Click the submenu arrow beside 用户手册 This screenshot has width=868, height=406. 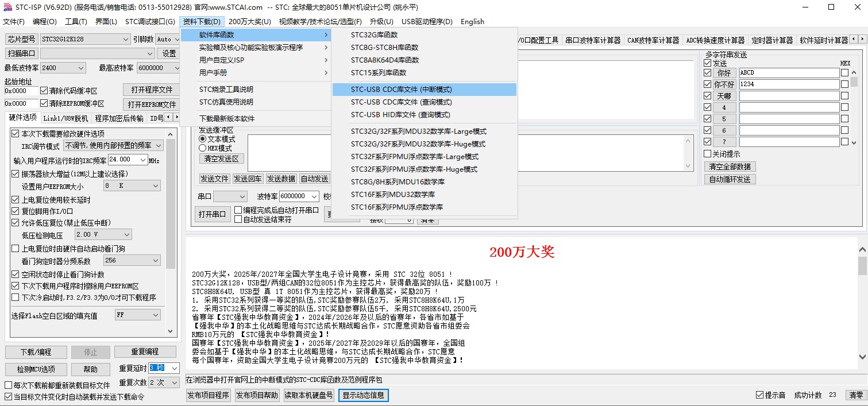coord(326,73)
